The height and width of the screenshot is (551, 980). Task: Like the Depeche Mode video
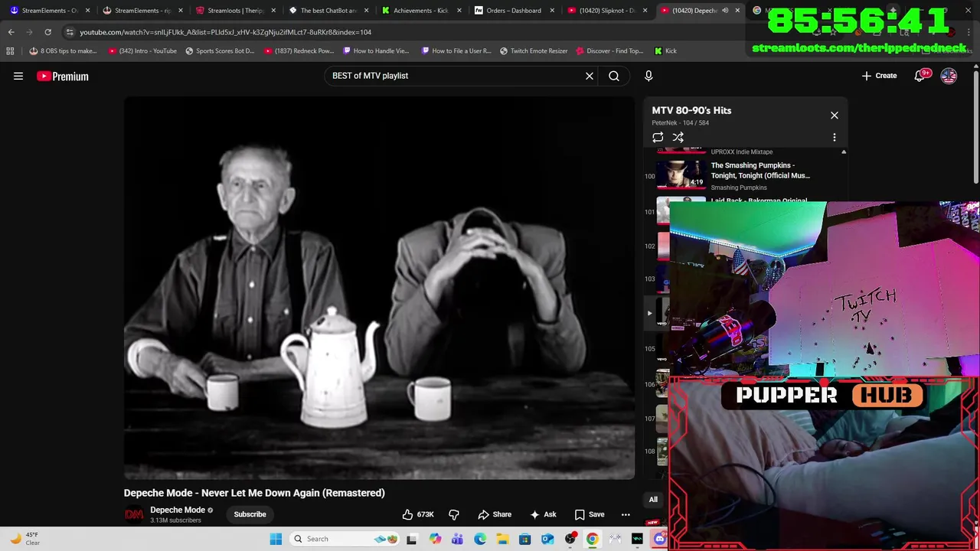pyautogui.click(x=418, y=514)
